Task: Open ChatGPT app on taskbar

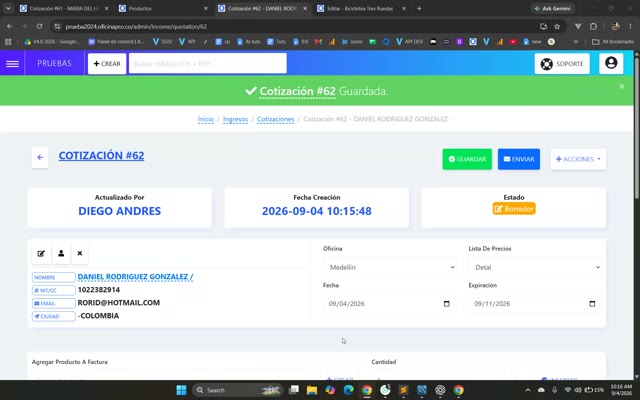Action: click(440, 390)
